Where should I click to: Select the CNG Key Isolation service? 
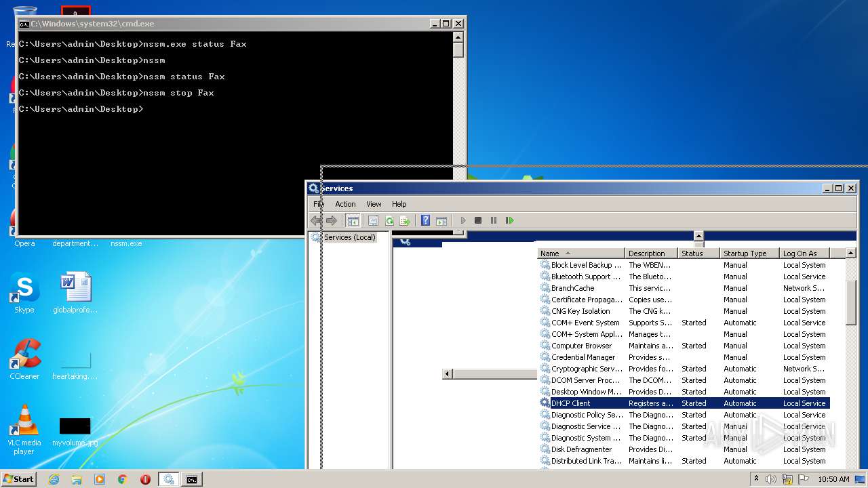pos(684,311)
